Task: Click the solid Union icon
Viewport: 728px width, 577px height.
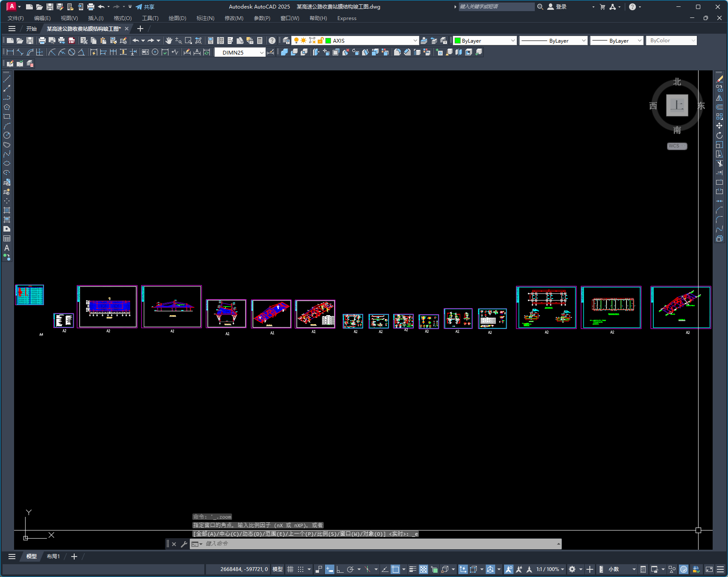Action: (284, 52)
